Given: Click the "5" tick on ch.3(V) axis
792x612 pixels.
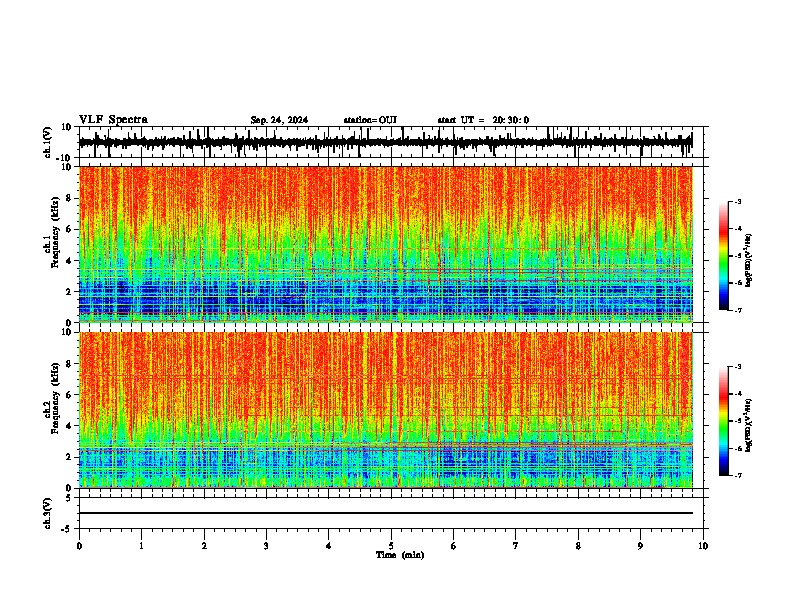Looking at the screenshot, I should click(70, 498).
